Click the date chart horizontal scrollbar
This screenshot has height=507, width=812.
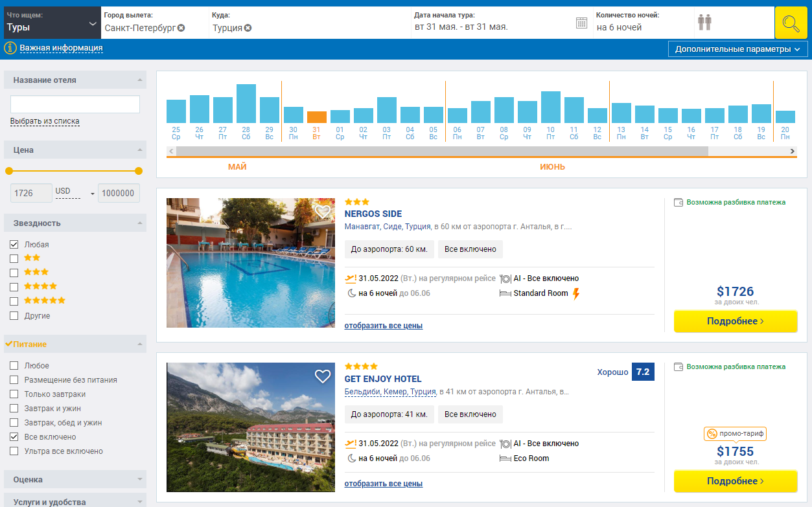[442, 151]
